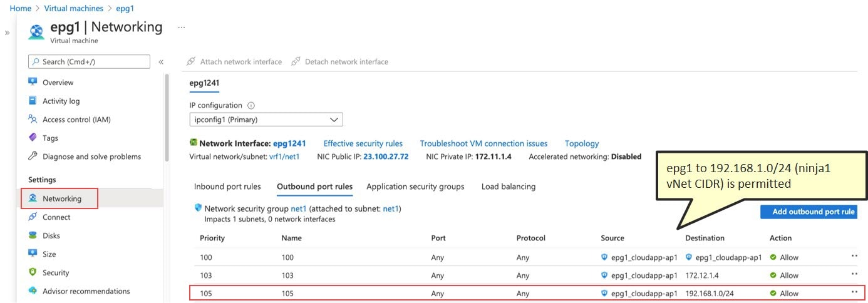Open the options ellipsis for rule 100
The height and width of the screenshot is (303, 868).
coord(854,255)
